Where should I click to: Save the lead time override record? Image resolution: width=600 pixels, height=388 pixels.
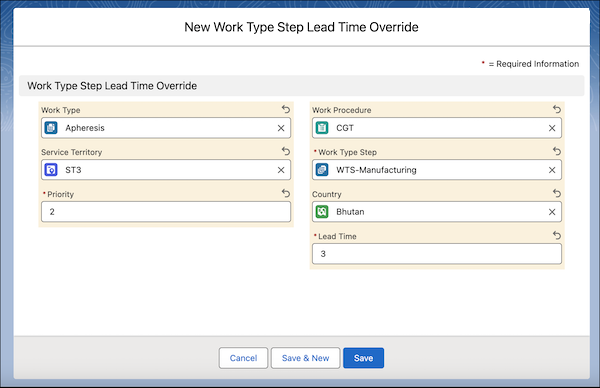pyautogui.click(x=364, y=358)
